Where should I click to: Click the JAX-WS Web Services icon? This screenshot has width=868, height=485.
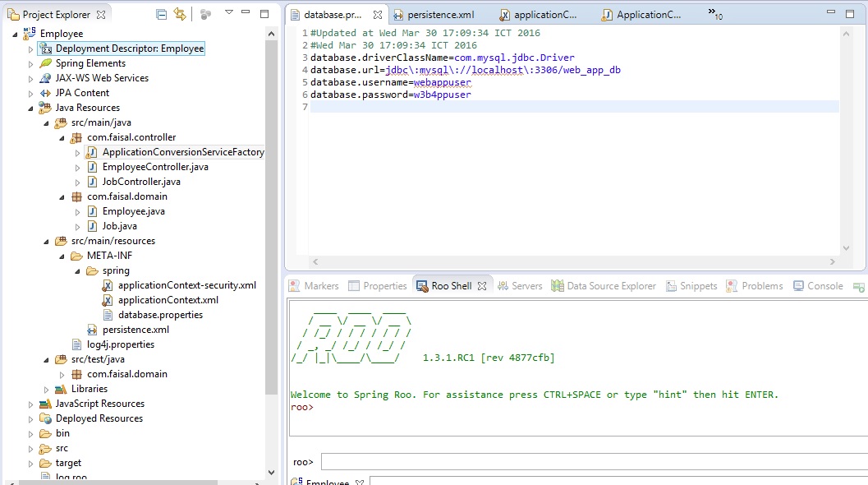click(45, 78)
